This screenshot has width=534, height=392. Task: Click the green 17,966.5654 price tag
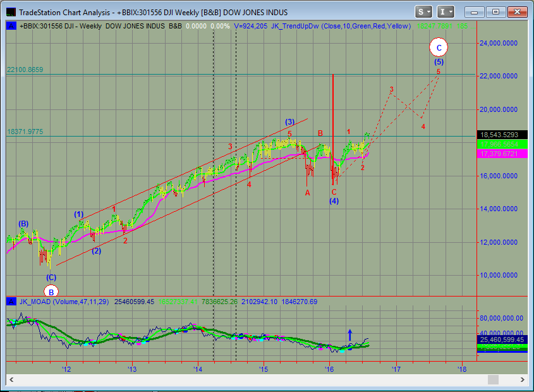(x=502, y=144)
